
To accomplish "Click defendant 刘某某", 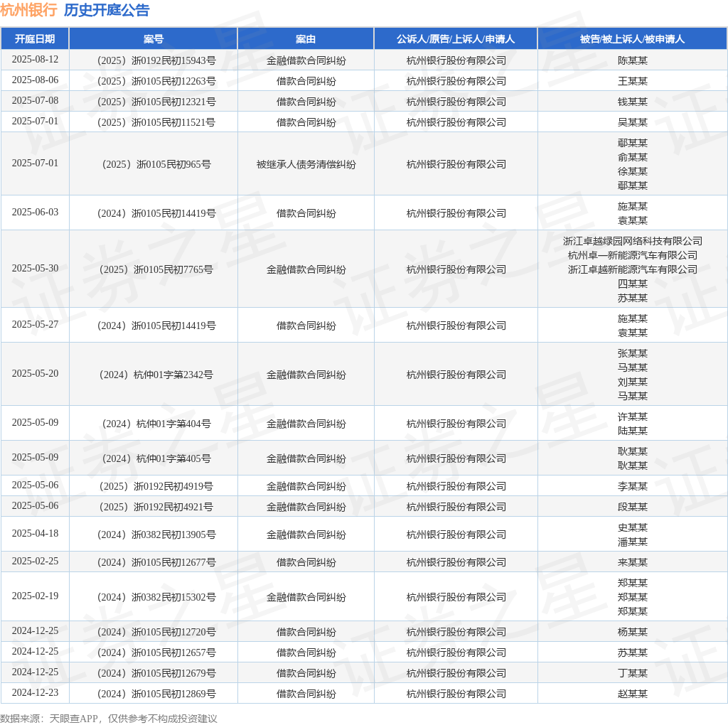I will (x=632, y=382).
